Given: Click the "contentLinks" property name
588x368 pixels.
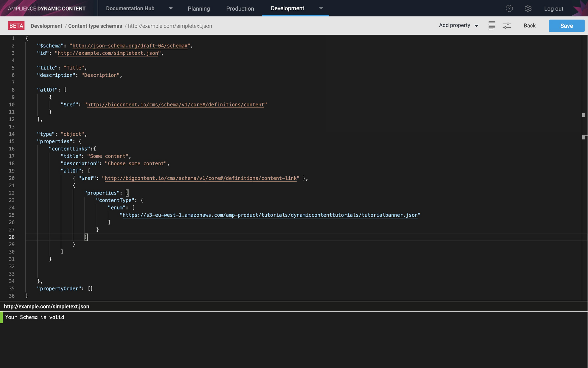Looking at the screenshot, I should (x=69, y=149).
